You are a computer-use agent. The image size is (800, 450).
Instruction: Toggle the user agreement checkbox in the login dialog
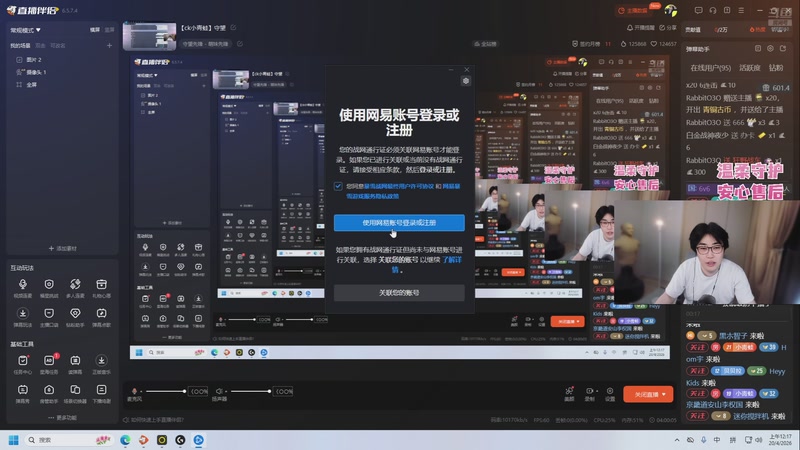point(338,186)
